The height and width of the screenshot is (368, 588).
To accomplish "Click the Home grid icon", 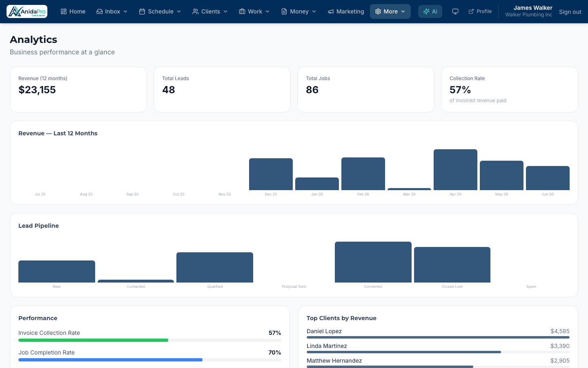I will [x=64, y=11].
